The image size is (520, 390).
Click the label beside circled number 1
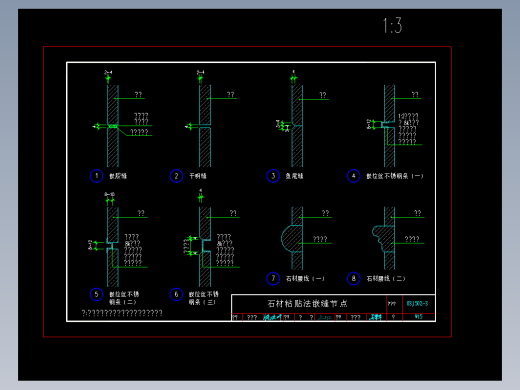point(118,176)
